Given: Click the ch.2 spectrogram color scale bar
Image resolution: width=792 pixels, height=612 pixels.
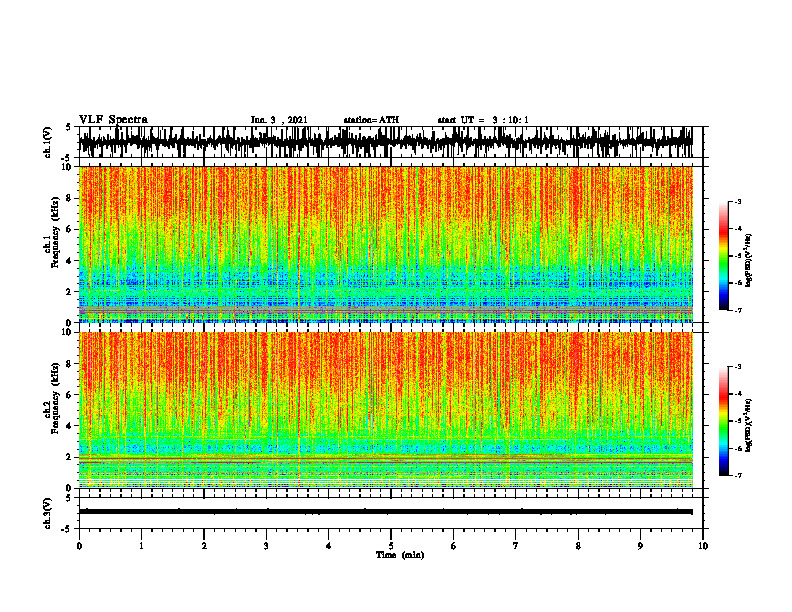Looking at the screenshot, I should 724,421.
